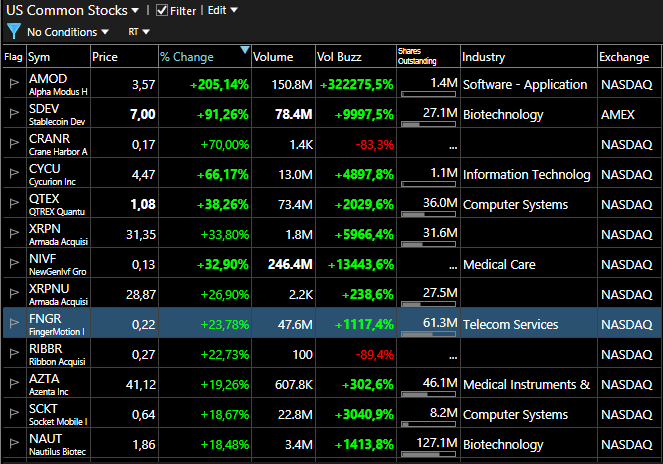Screen dimensions: 663x464
Task: Flag the XRPNU row
Action: coord(14,294)
